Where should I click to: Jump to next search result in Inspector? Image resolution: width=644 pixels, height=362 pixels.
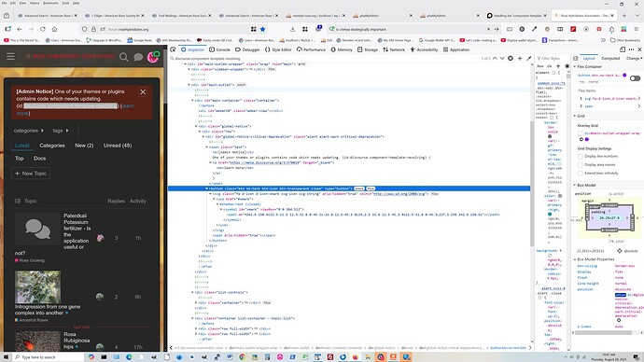pos(502,58)
